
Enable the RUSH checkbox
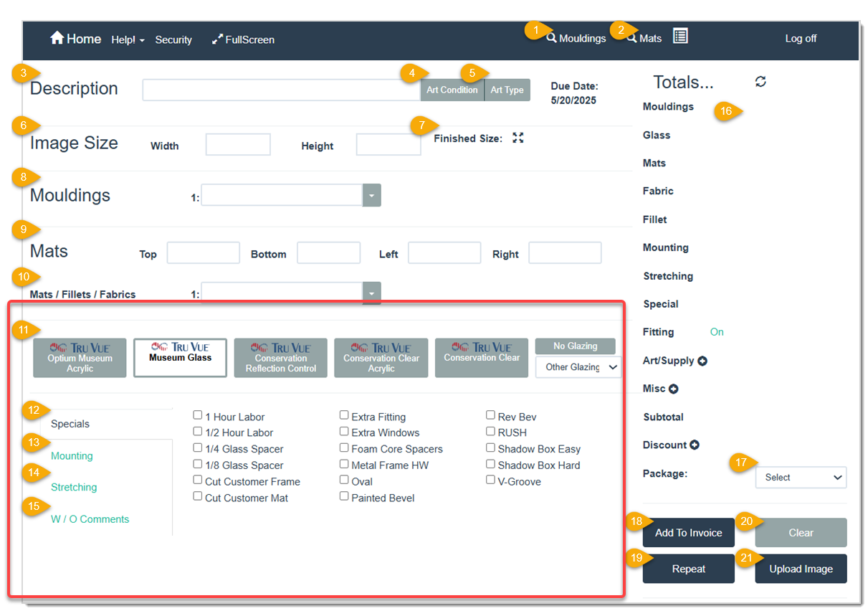coord(490,432)
